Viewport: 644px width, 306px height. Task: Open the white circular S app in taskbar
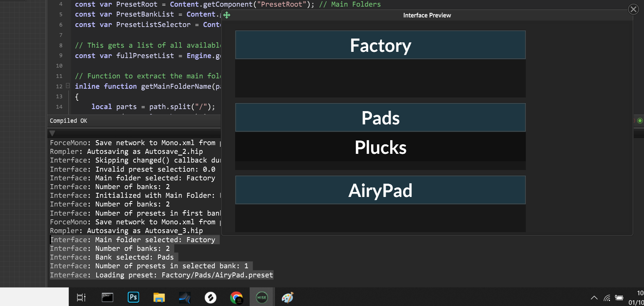point(211,297)
